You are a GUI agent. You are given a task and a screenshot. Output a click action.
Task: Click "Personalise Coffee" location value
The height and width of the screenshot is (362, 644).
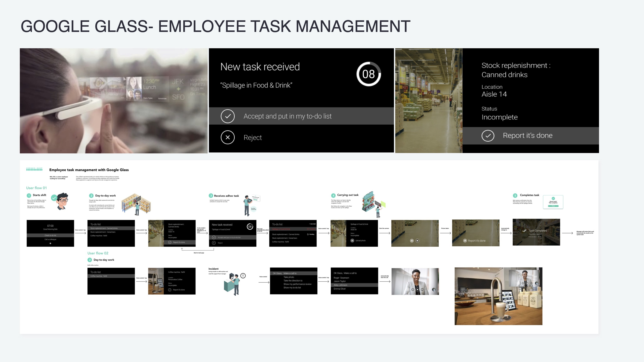tap(175, 280)
